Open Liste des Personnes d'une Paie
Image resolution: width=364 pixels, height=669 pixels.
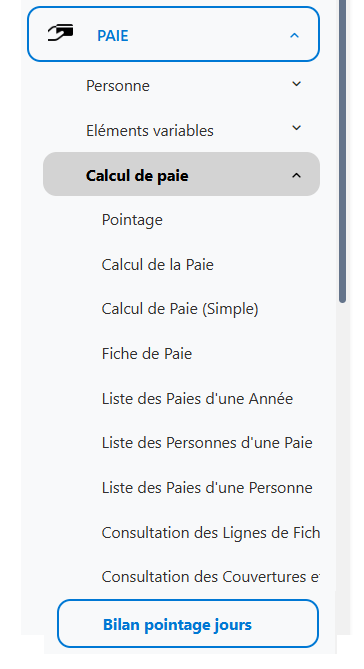pos(207,443)
